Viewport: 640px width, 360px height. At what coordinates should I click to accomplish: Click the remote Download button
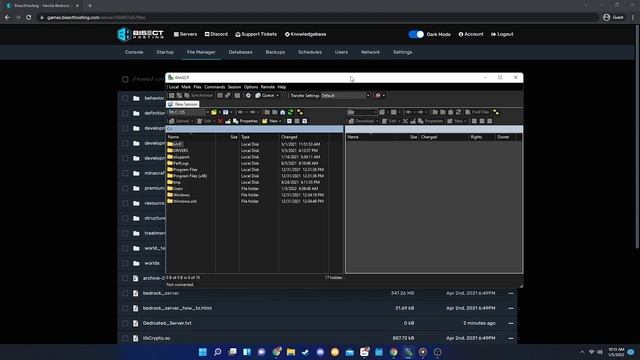point(362,121)
